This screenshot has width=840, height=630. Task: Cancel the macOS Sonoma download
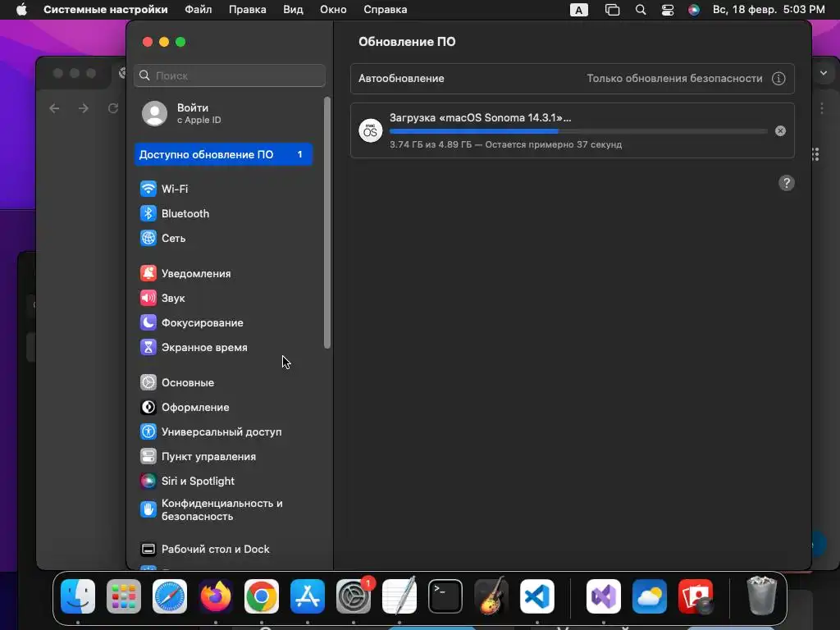[x=781, y=130]
